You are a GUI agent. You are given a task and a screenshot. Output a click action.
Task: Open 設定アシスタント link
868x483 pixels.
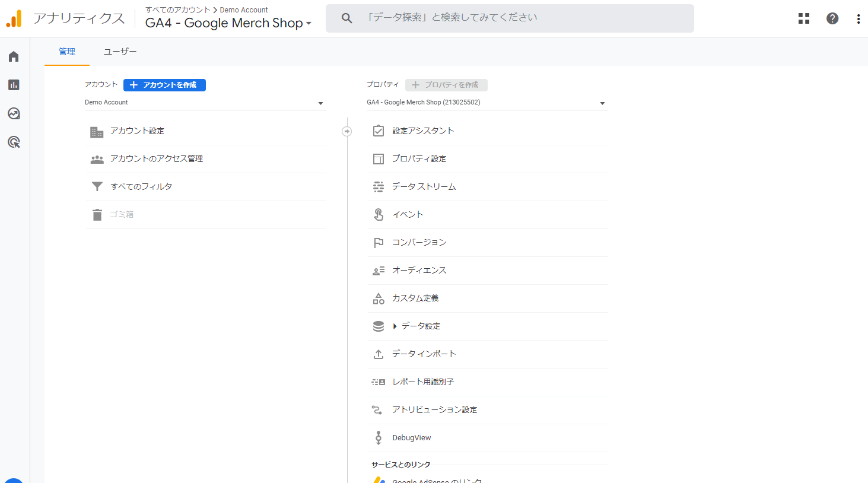click(423, 131)
